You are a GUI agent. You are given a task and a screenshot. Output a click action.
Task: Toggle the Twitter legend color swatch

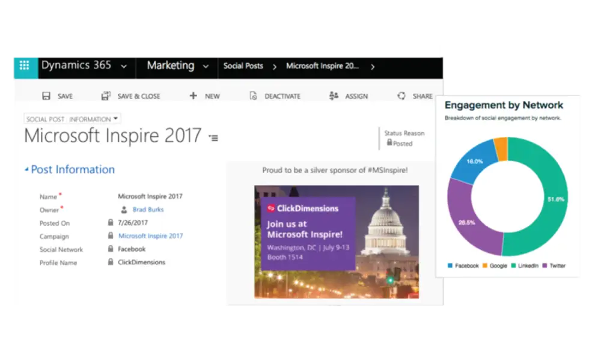pyautogui.click(x=545, y=265)
